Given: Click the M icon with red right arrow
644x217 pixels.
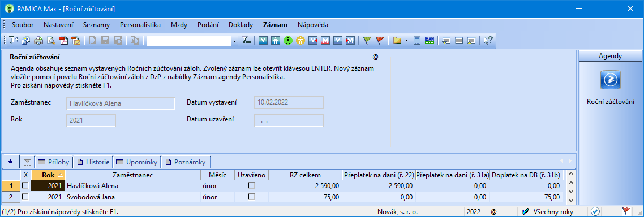Looking at the screenshot, I should click(x=350, y=40).
